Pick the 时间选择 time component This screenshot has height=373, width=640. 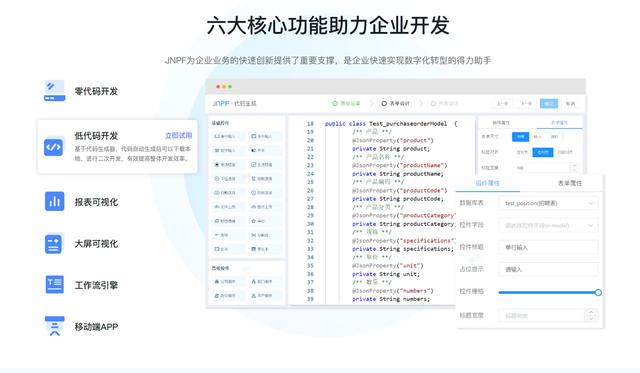click(265, 193)
